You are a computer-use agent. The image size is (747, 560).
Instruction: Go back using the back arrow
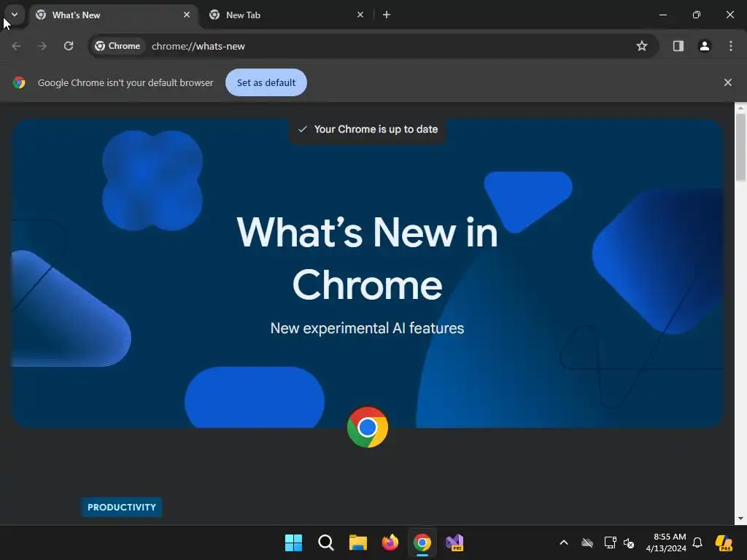(x=16, y=46)
